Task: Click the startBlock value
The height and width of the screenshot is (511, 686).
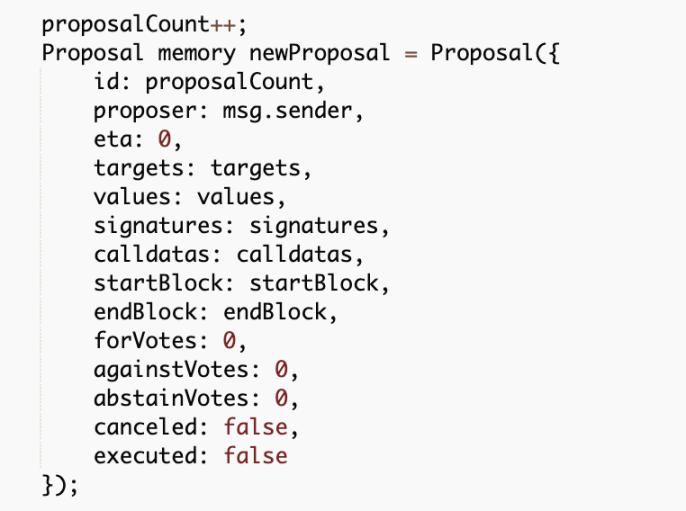Action: pos(314,284)
